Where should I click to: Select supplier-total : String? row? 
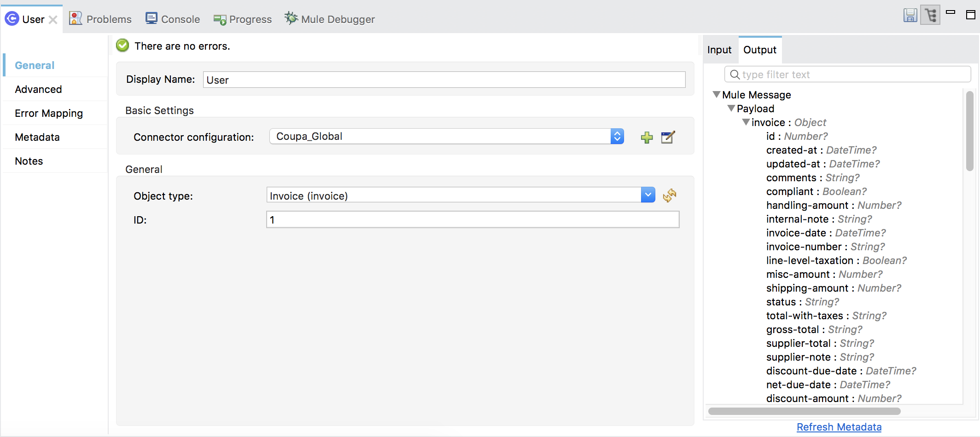(820, 343)
